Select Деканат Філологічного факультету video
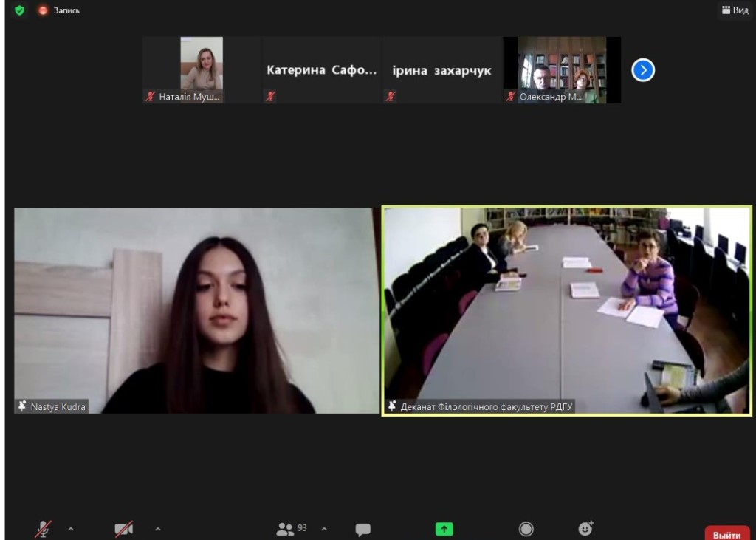The width and height of the screenshot is (756, 540). point(567,310)
